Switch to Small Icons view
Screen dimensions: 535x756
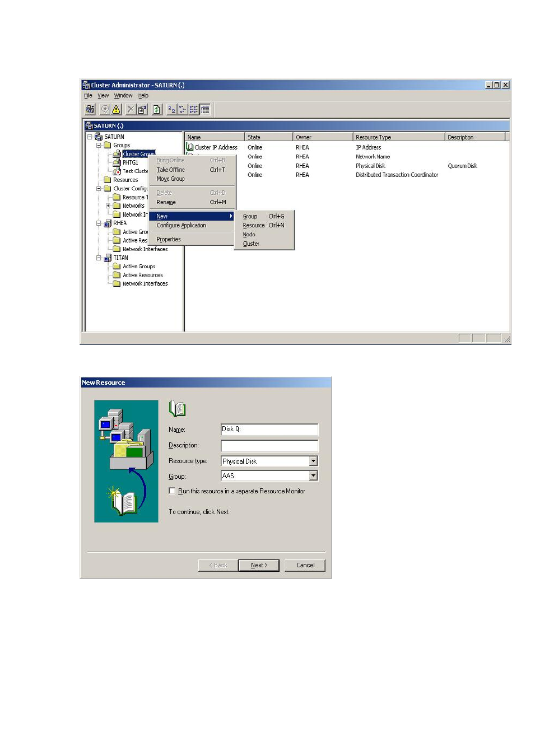click(x=183, y=109)
